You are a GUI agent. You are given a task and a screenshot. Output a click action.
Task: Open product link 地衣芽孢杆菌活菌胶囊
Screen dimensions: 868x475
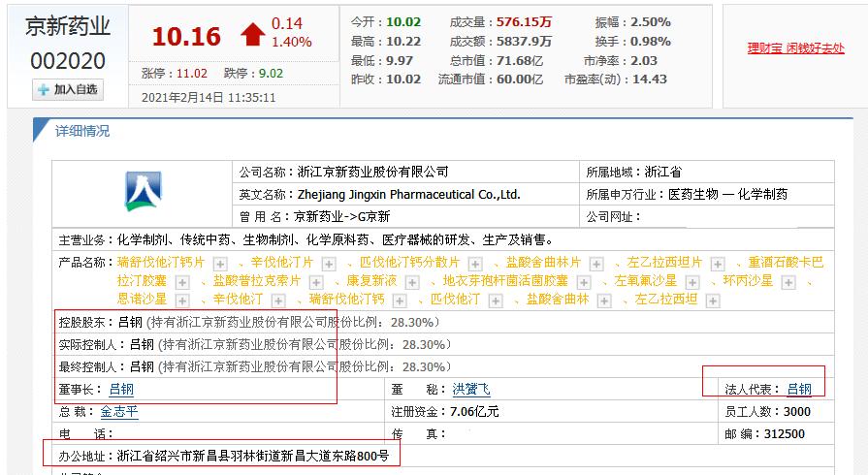point(505,281)
